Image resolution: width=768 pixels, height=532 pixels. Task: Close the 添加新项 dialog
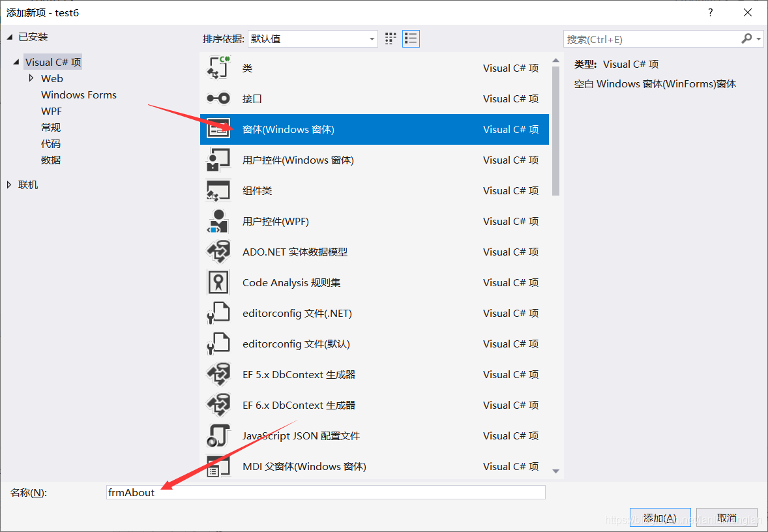click(x=747, y=13)
